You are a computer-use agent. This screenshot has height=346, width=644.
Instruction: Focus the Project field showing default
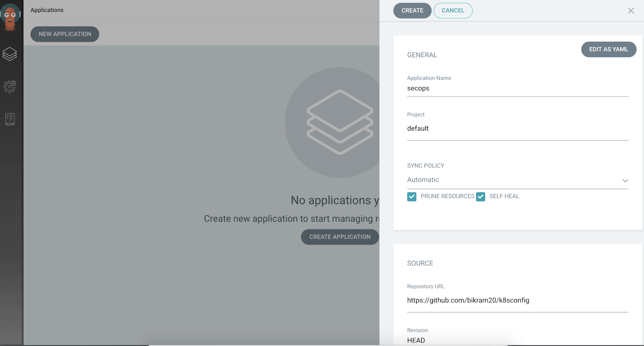pos(518,128)
